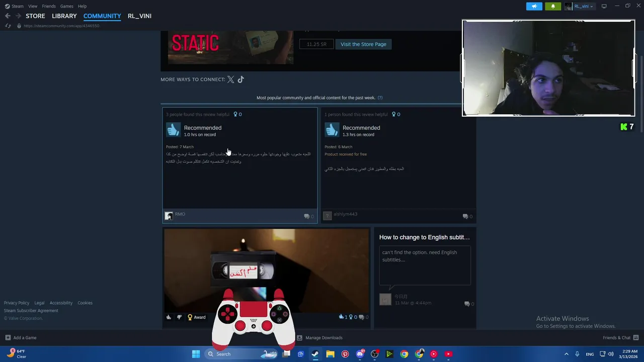
Task: Open Pinterest from the taskbar
Action: tap(345, 354)
